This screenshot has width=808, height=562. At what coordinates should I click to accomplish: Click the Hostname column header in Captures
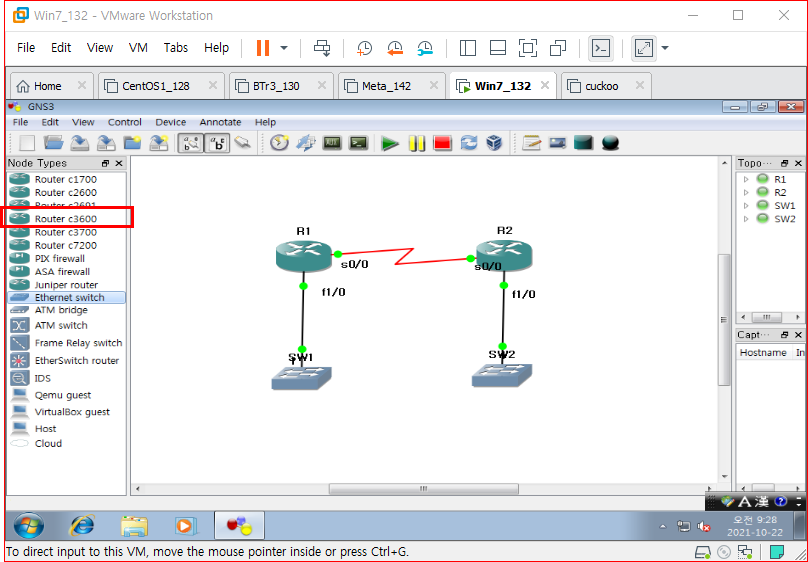(x=763, y=352)
